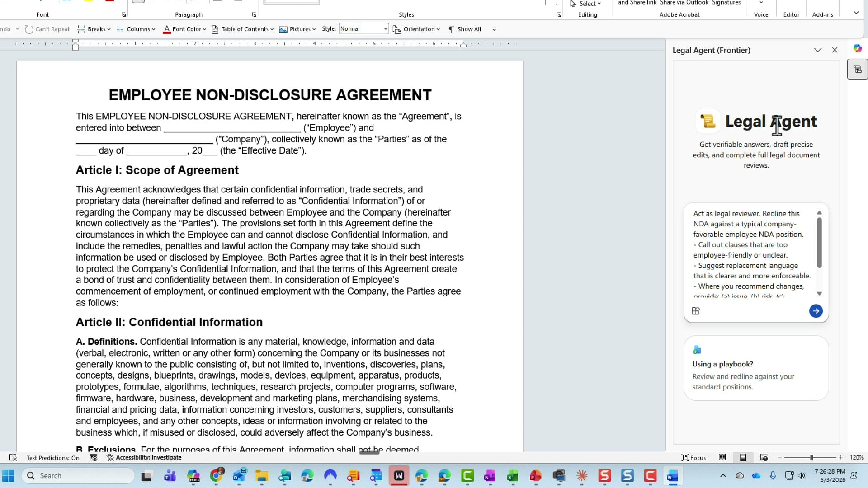
Task: Apply the red Font Color A
Action: 167,29
